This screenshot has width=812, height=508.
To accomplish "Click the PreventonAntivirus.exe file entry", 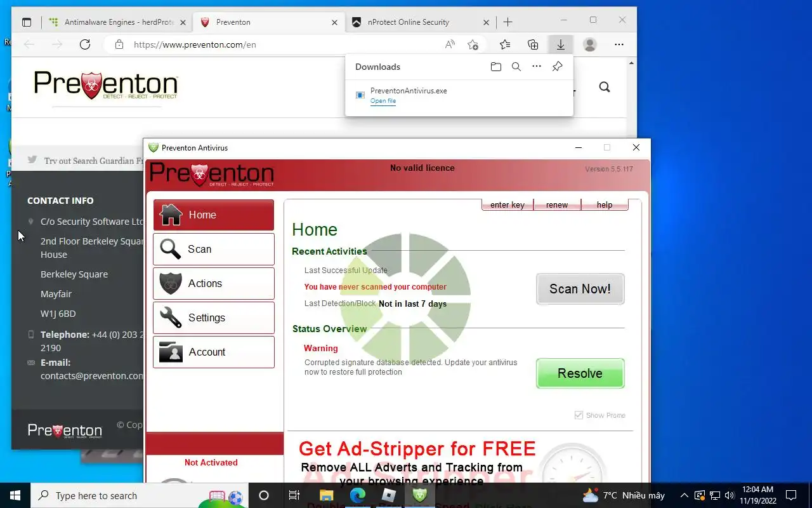I will coord(459,95).
